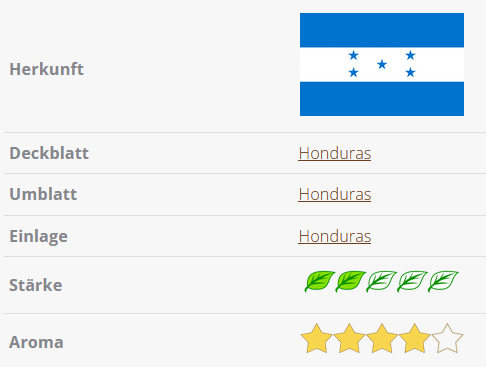Click the first gold aroma star
Screen dimensions: 486x367
pos(316,338)
